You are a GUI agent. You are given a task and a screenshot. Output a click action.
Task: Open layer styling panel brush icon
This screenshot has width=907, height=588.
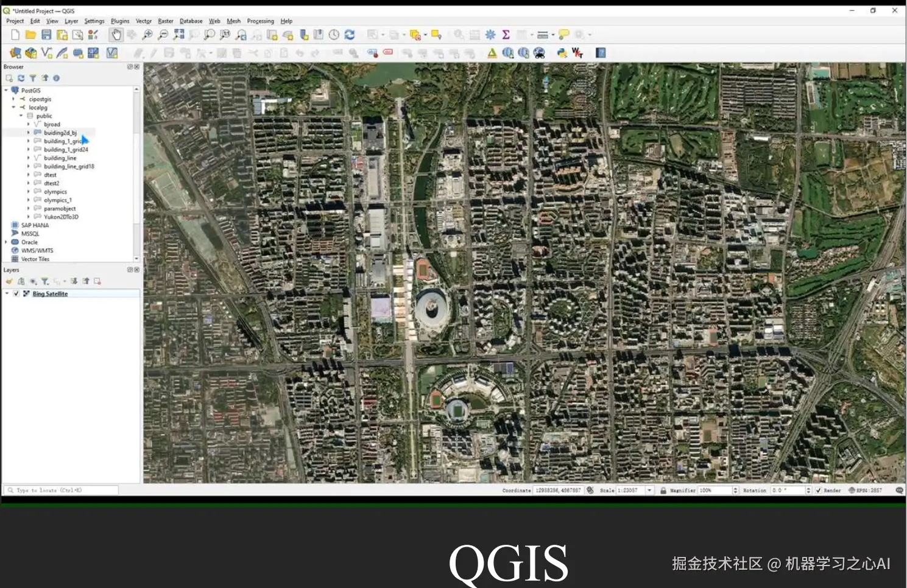9,281
